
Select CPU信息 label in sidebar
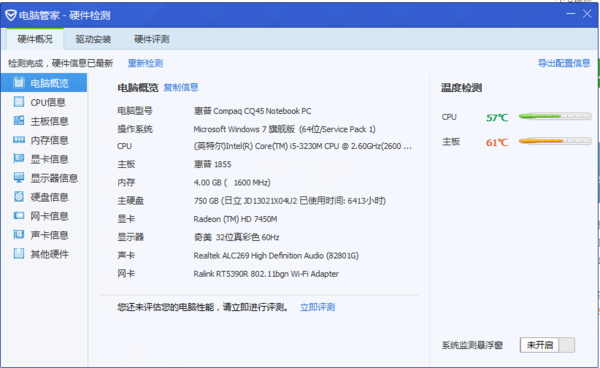pos(48,102)
